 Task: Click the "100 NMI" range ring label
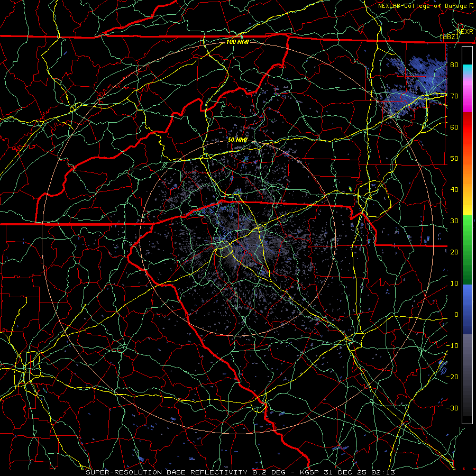[x=237, y=42]
